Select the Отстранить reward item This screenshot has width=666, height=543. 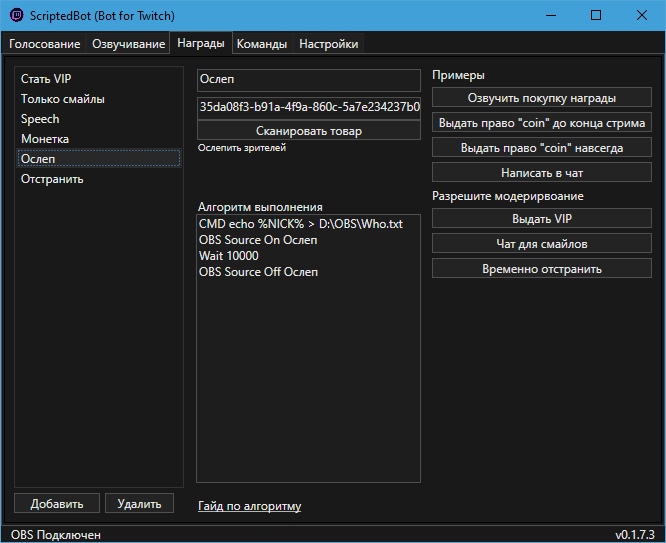[x=99, y=179]
